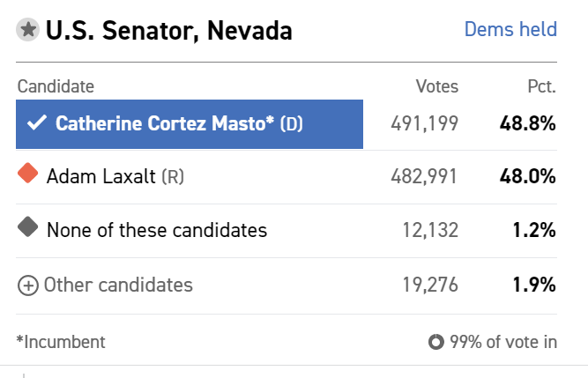Viewport: 588px width, 378px height.
Task: Click the U.S. Senator, Nevada heading
Action: 168,31
